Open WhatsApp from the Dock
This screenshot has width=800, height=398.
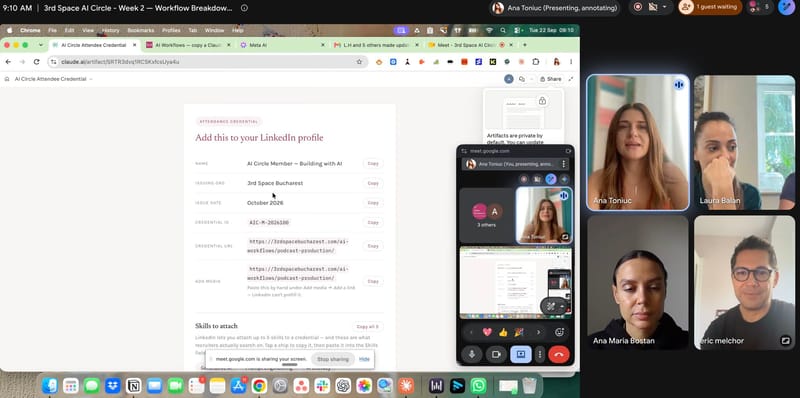[478, 386]
